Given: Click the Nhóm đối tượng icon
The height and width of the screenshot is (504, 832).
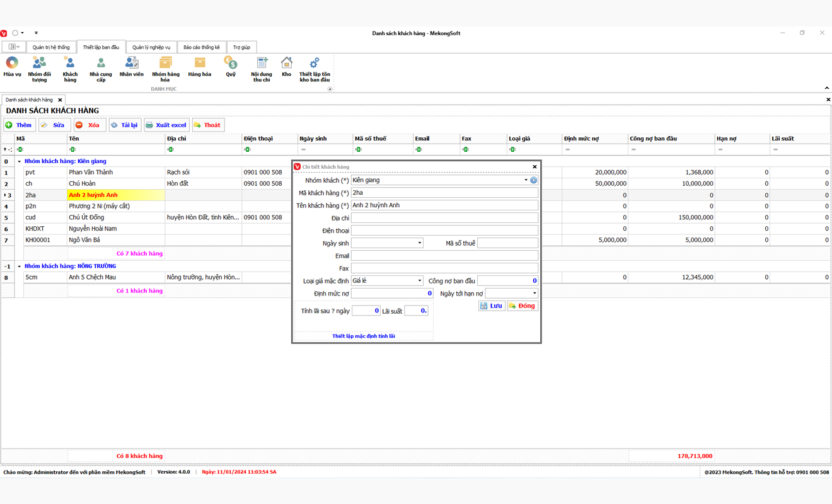Looking at the screenshot, I should click(x=39, y=68).
